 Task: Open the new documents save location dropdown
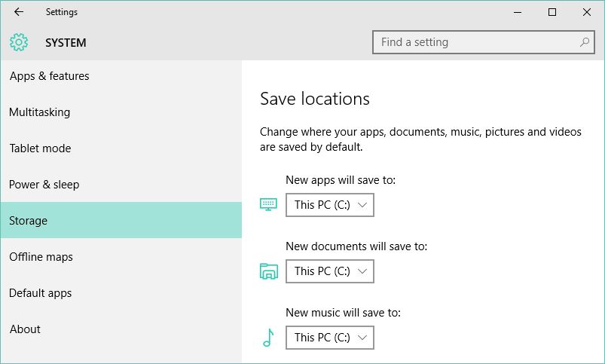click(x=330, y=271)
